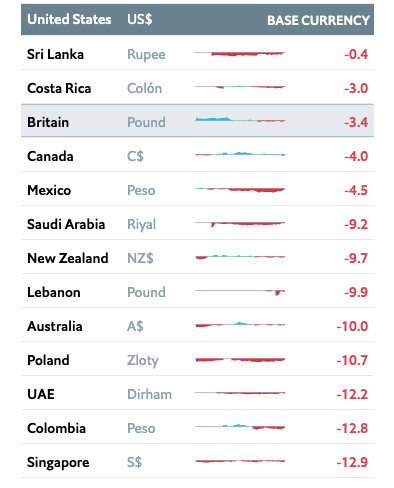Click the Colombia Peso sparkline chart
The height and width of the screenshot is (488, 394).
click(x=240, y=427)
